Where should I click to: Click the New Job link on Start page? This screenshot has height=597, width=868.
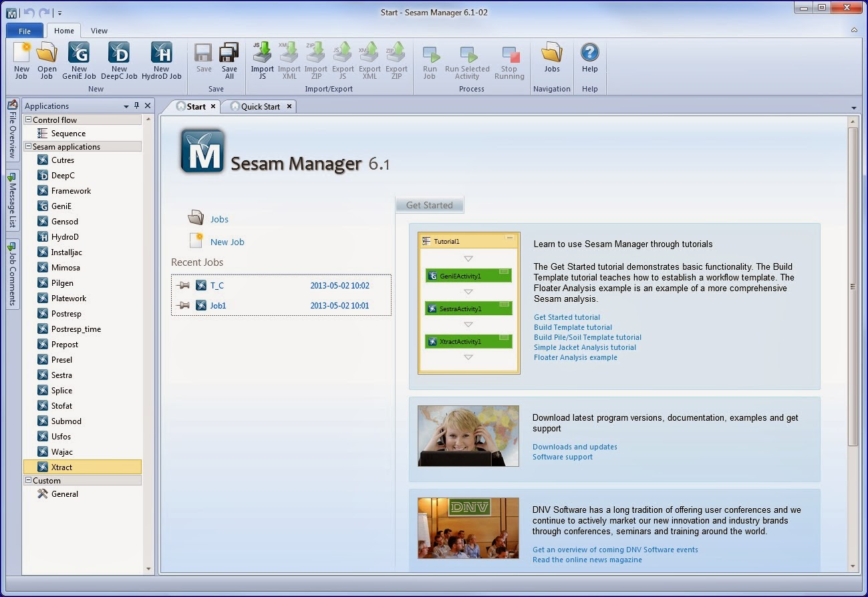coord(227,242)
